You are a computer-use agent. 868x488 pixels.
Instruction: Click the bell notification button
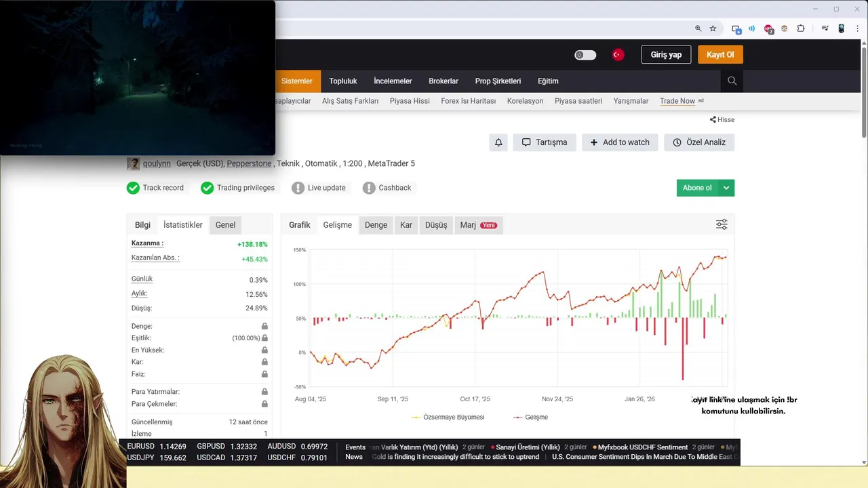click(x=498, y=142)
